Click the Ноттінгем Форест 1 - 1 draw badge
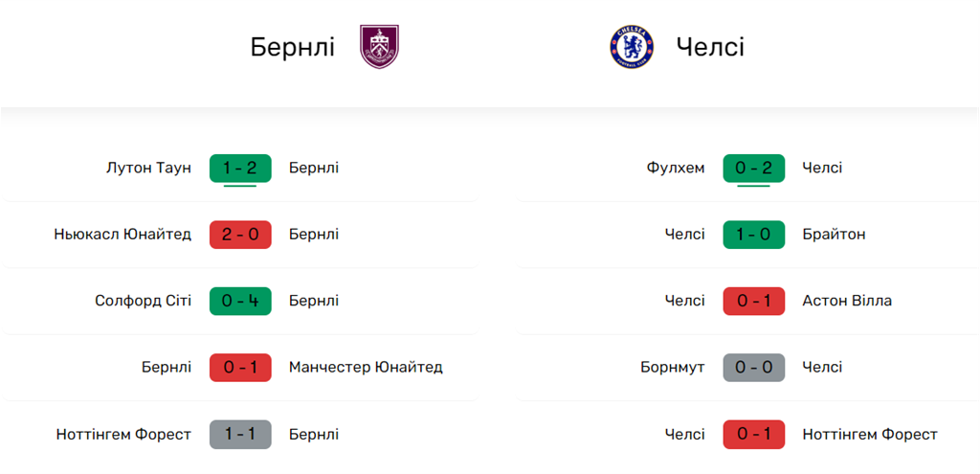The image size is (980, 474). coord(240,434)
